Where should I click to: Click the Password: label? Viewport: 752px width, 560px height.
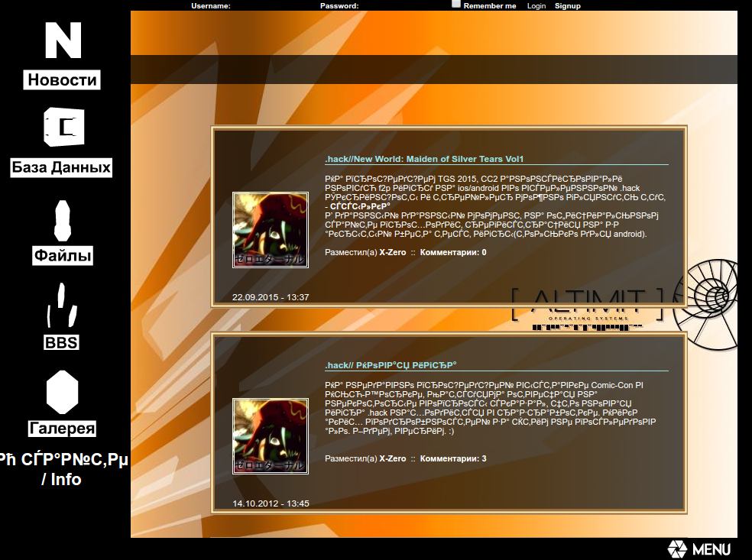(x=339, y=6)
